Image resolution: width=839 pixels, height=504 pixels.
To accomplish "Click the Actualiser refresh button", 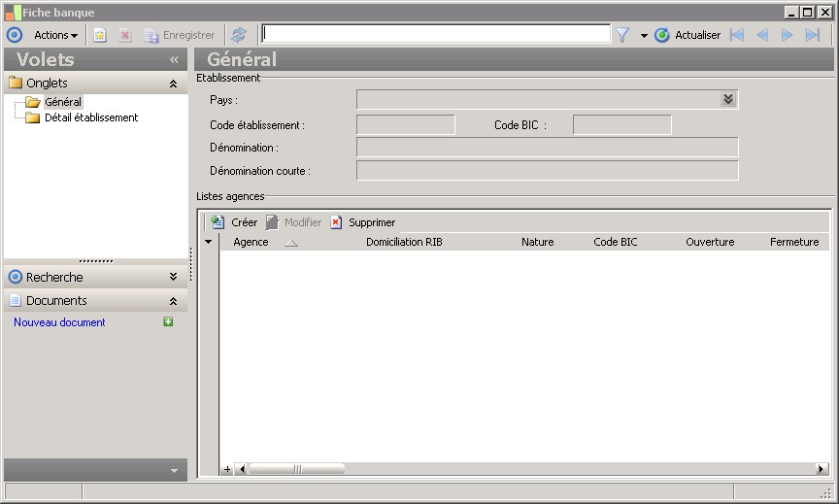I will pyautogui.click(x=688, y=35).
